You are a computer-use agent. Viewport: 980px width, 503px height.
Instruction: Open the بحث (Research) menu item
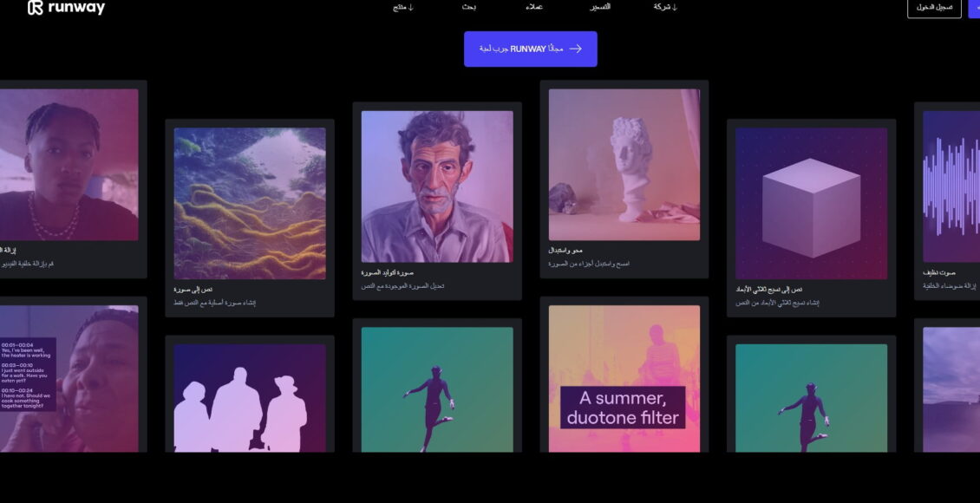tap(468, 7)
